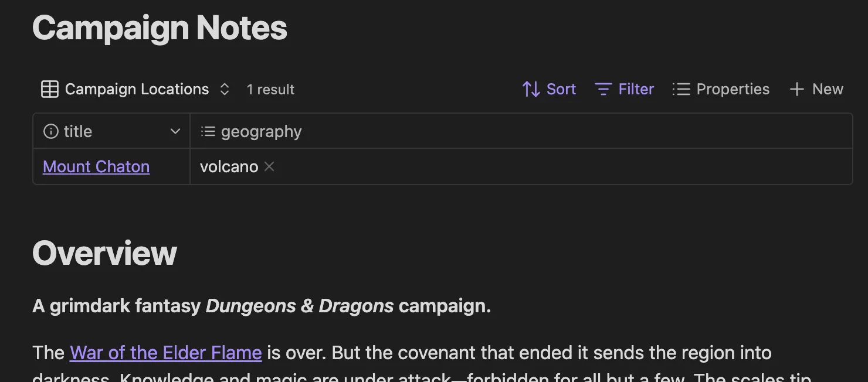Open Properties via the list icon

click(x=681, y=88)
